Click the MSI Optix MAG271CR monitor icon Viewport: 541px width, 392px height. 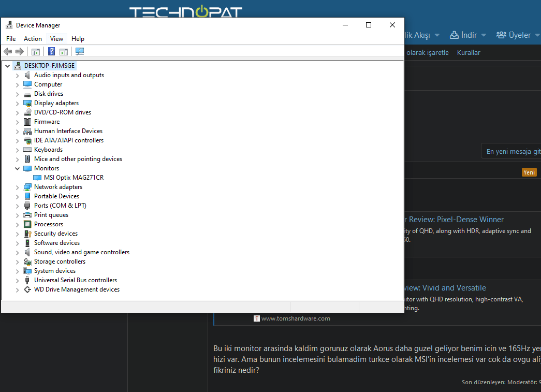pos(37,178)
